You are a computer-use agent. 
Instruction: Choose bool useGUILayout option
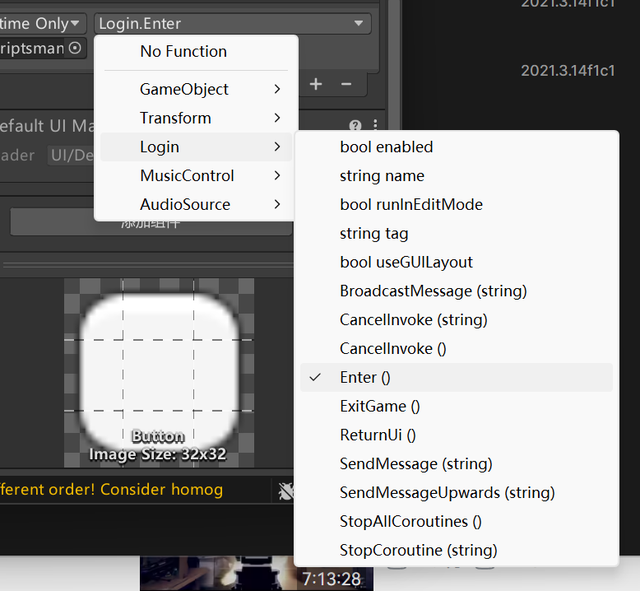456,262
